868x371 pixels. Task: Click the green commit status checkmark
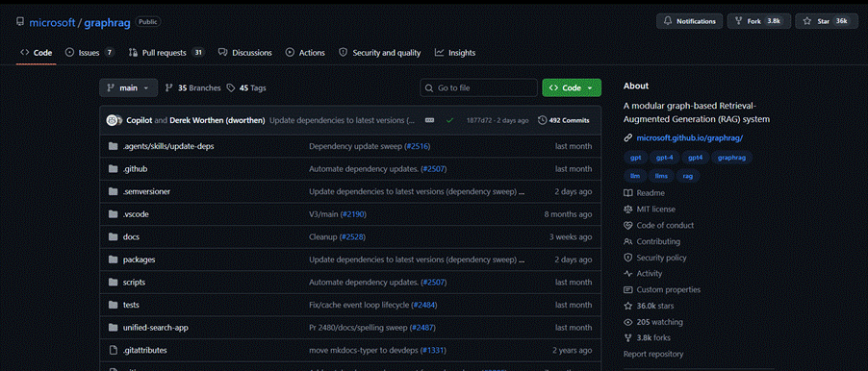pos(449,120)
